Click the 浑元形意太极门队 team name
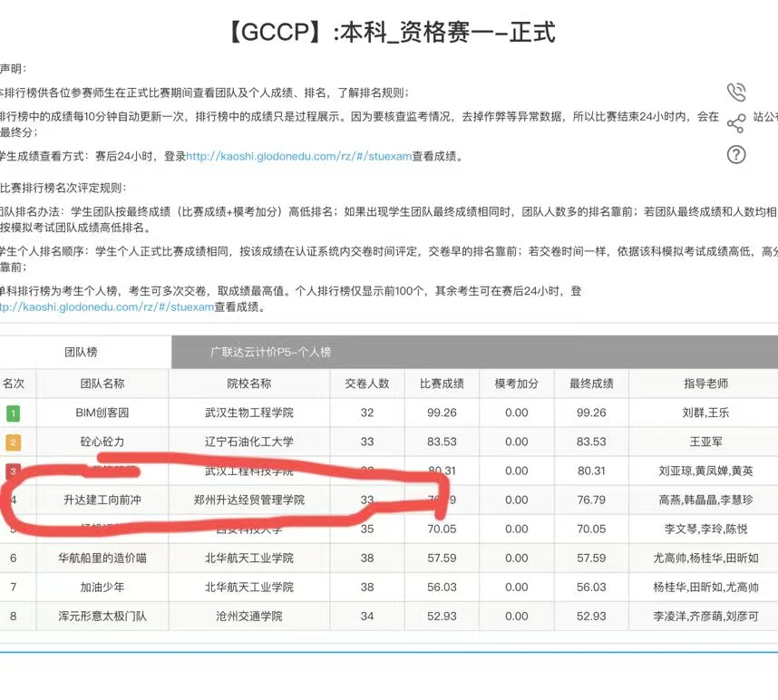The image size is (778, 700). coord(102,616)
